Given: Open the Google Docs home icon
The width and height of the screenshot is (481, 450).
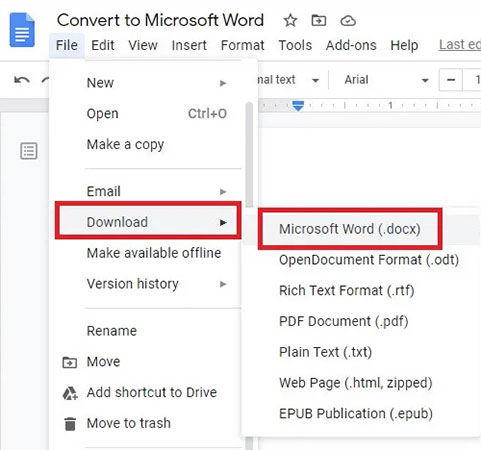Looking at the screenshot, I should pyautogui.click(x=22, y=30).
